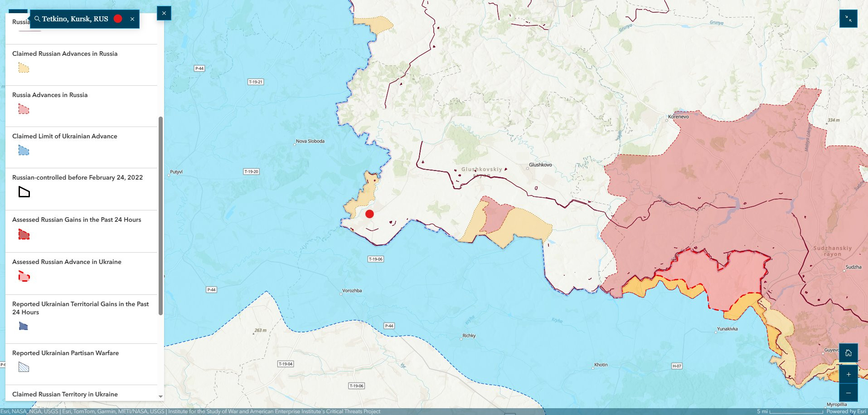Click the Khotin label on map
This screenshot has height=415, width=868.
coord(601,365)
